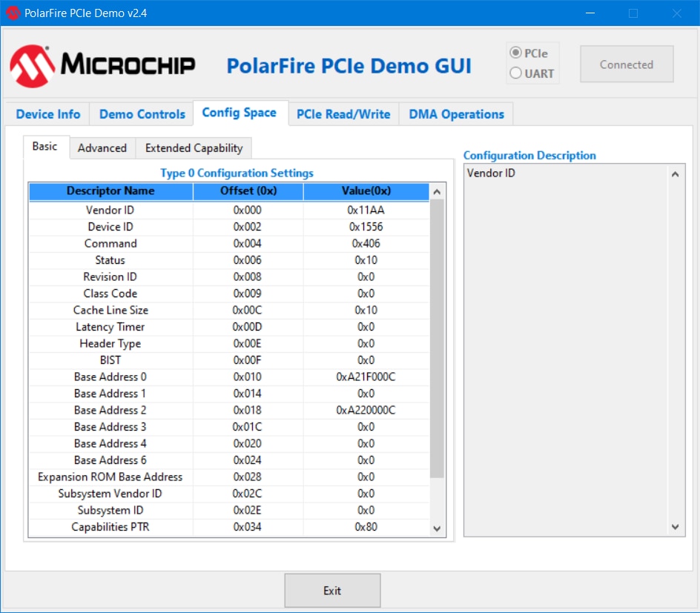Switch to the Advanced sub-tab

tap(102, 148)
